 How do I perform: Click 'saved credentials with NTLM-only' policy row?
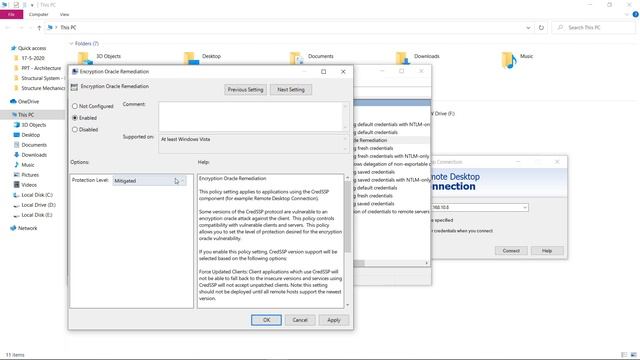tap(392, 180)
